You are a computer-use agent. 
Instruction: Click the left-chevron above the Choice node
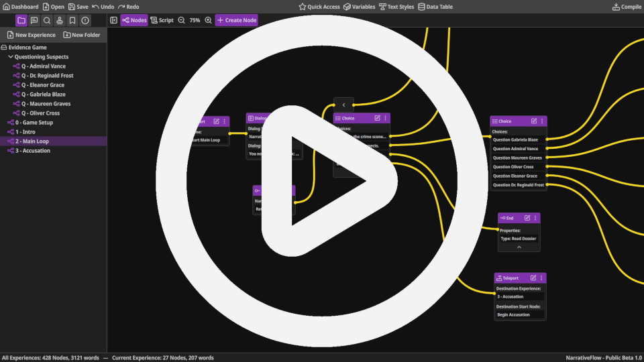tap(343, 105)
